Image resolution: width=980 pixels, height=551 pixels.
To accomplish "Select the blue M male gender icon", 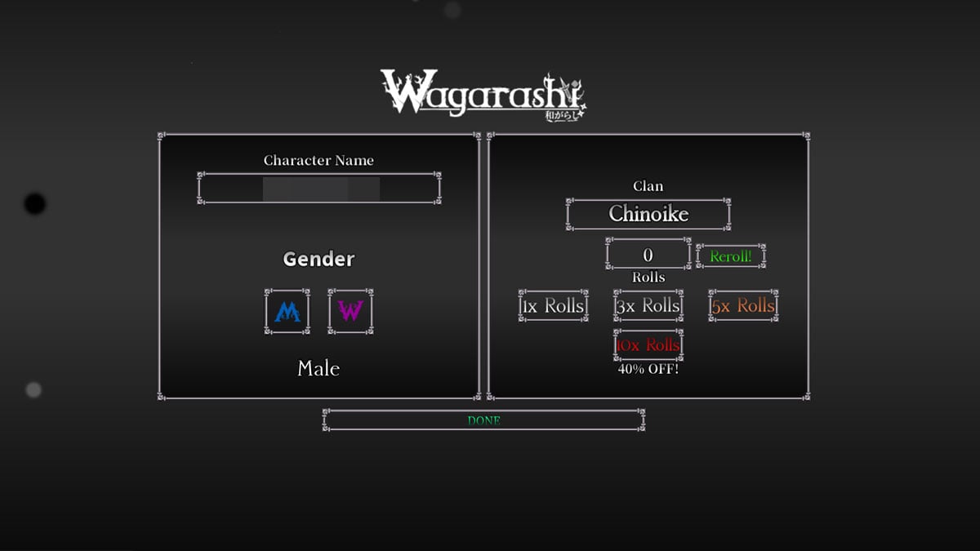I will (x=287, y=311).
